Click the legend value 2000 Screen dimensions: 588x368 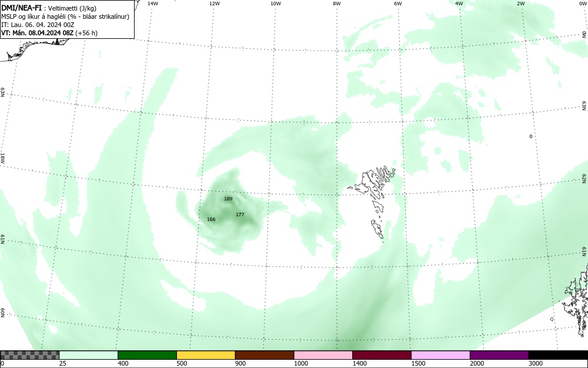[477, 363]
